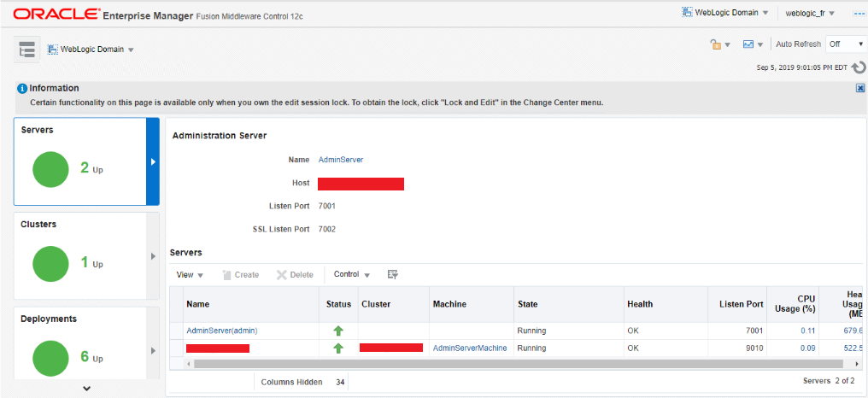Click the recording chart icon

(748, 44)
